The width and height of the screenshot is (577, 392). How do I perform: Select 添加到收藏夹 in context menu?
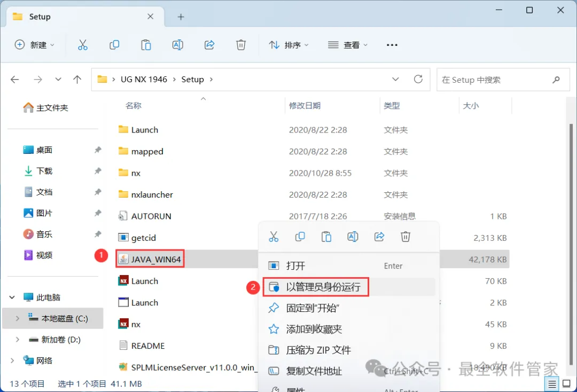click(x=349, y=329)
